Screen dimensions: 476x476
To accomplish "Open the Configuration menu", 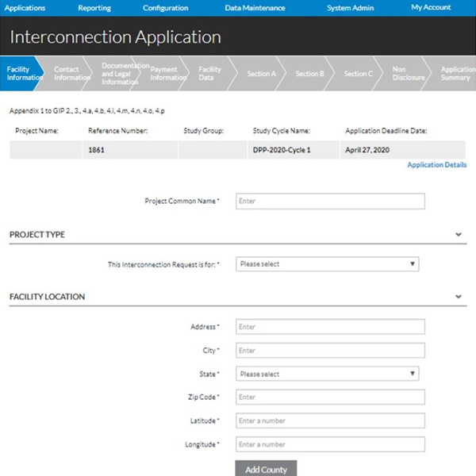I will point(166,8).
